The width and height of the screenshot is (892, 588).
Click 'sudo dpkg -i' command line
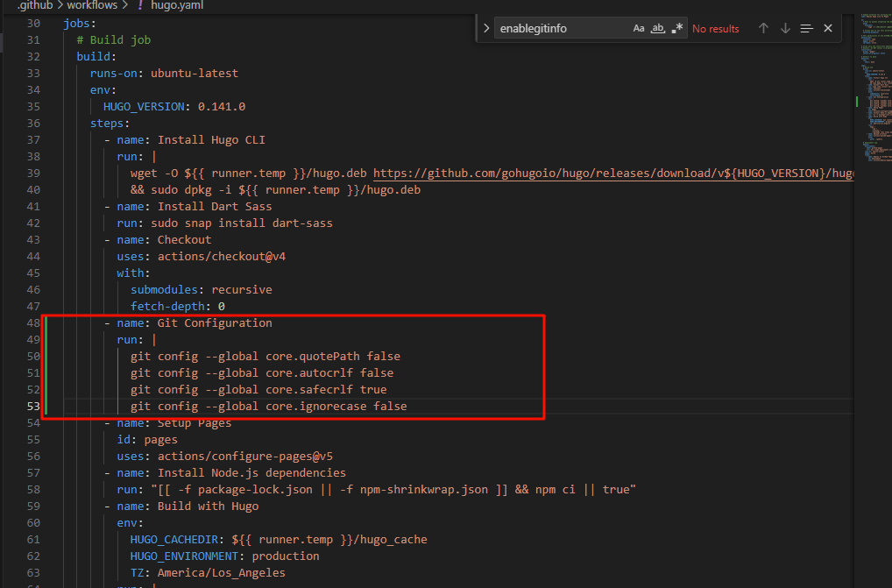pyautogui.click(x=275, y=190)
